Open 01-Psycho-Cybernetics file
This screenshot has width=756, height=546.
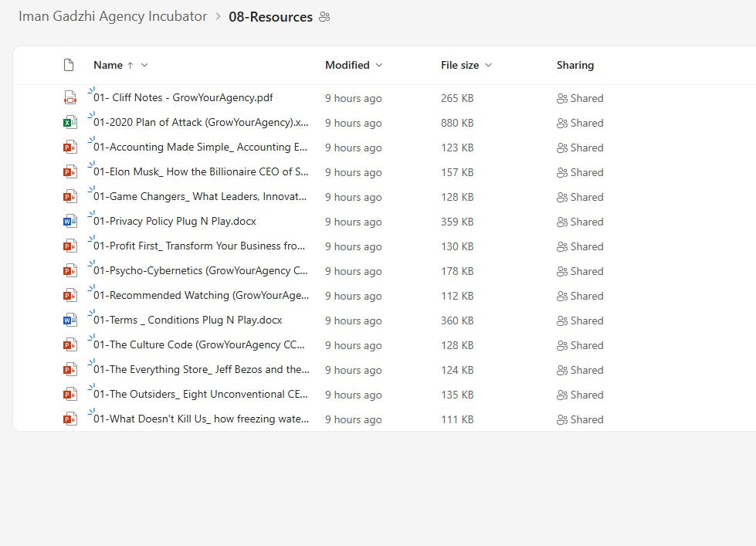tap(201, 271)
